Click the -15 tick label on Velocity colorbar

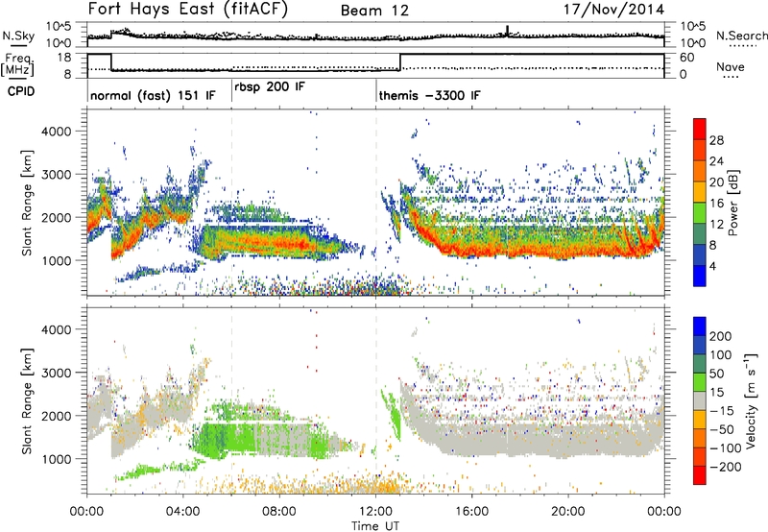point(722,411)
